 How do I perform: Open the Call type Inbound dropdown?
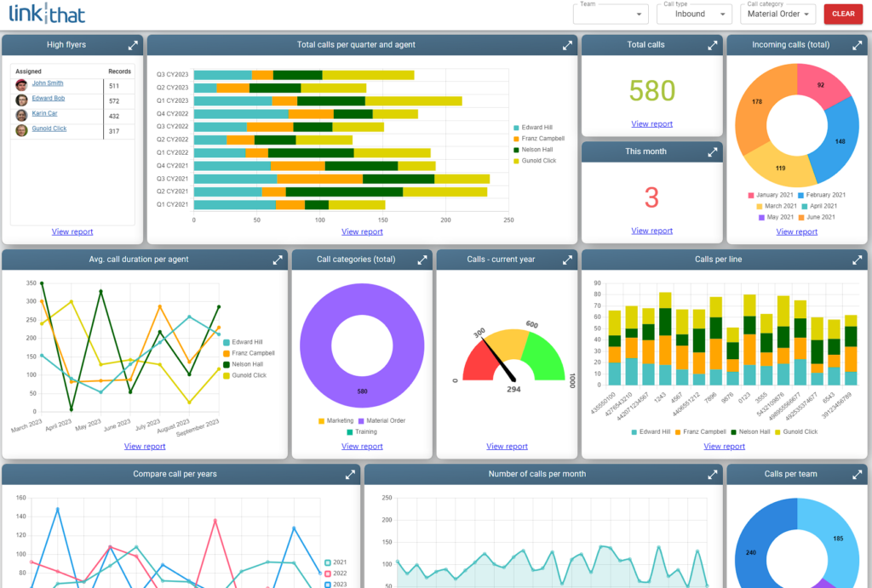694,14
